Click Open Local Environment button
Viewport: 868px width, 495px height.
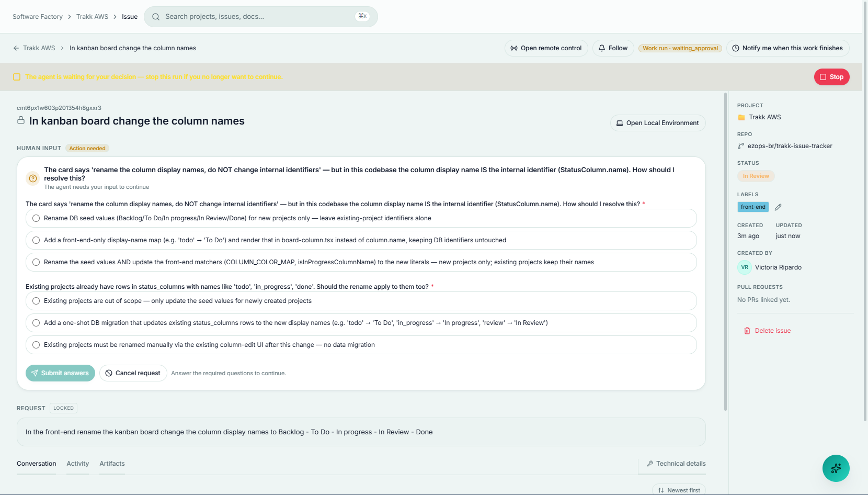click(x=658, y=123)
